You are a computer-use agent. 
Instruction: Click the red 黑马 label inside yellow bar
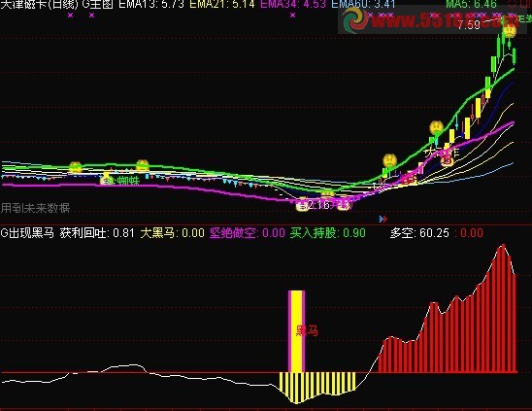tap(307, 330)
